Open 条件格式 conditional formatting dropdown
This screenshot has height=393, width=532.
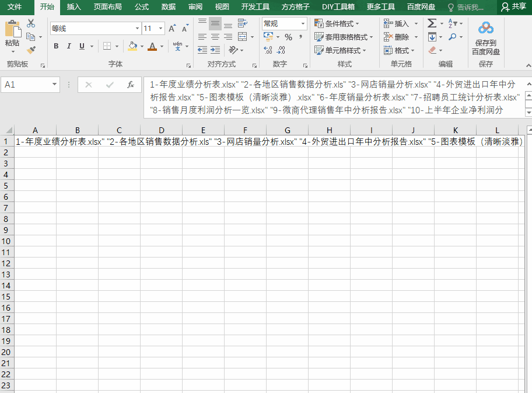coord(337,23)
